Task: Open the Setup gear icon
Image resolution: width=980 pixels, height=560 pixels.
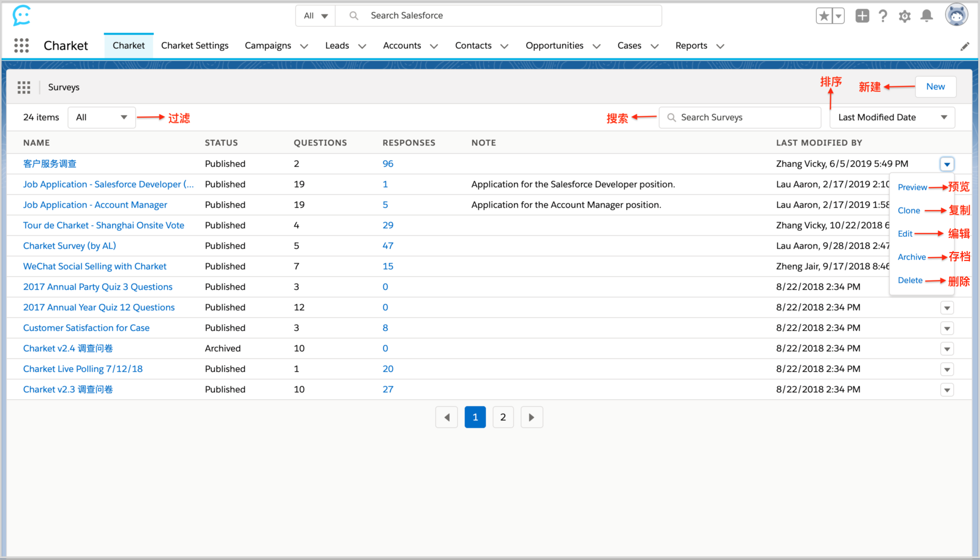Action: click(x=905, y=16)
